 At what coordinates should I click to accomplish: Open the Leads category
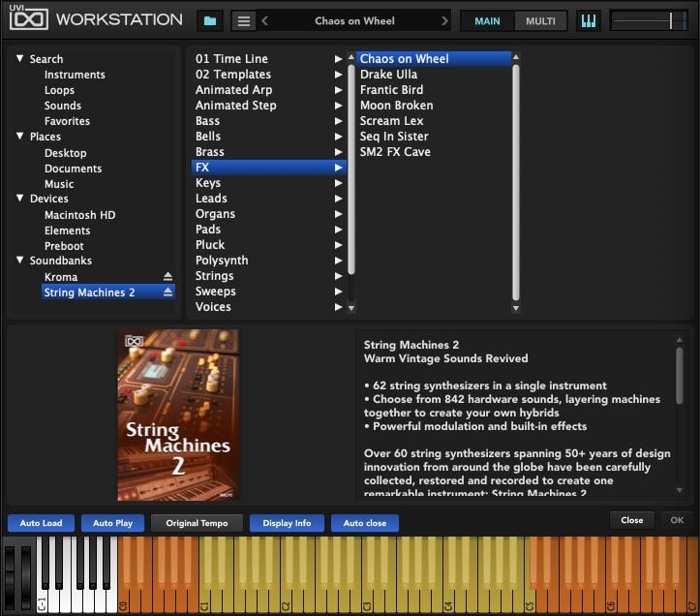pyautogui.click(x=268, y=199)
